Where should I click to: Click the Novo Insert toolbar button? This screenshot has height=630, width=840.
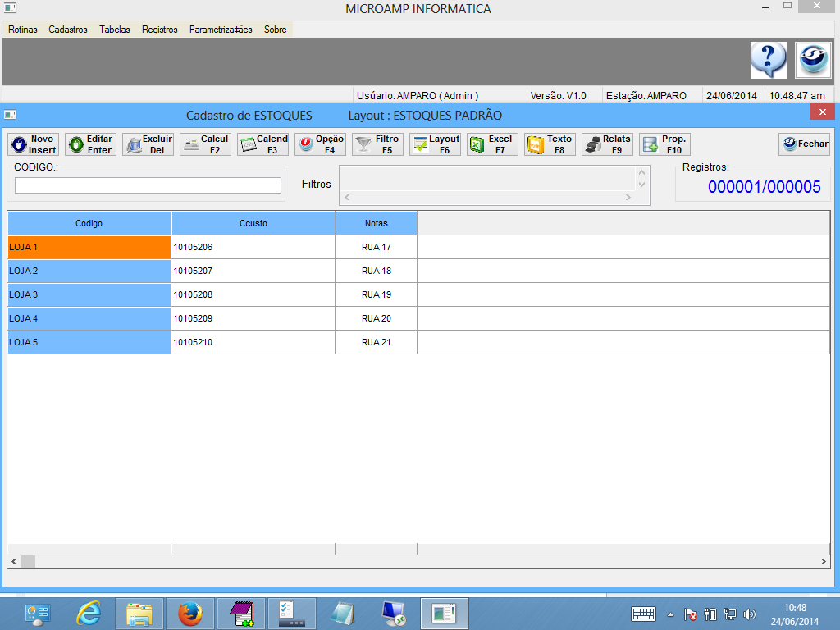(x=33, y=144)
